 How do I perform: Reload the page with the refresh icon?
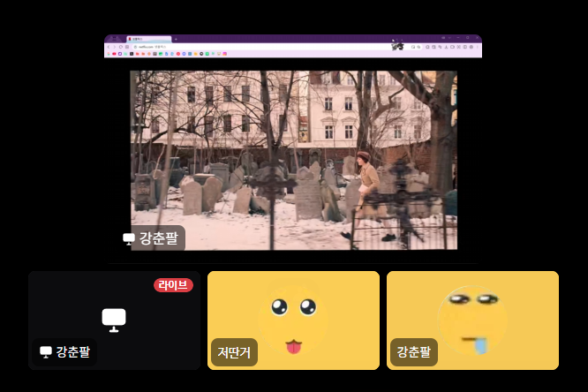tap(121, 47)
